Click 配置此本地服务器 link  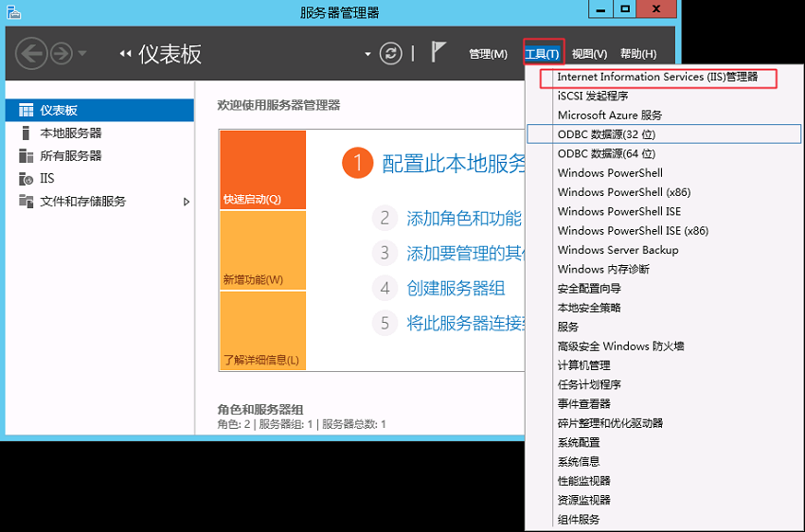(454, 164)
